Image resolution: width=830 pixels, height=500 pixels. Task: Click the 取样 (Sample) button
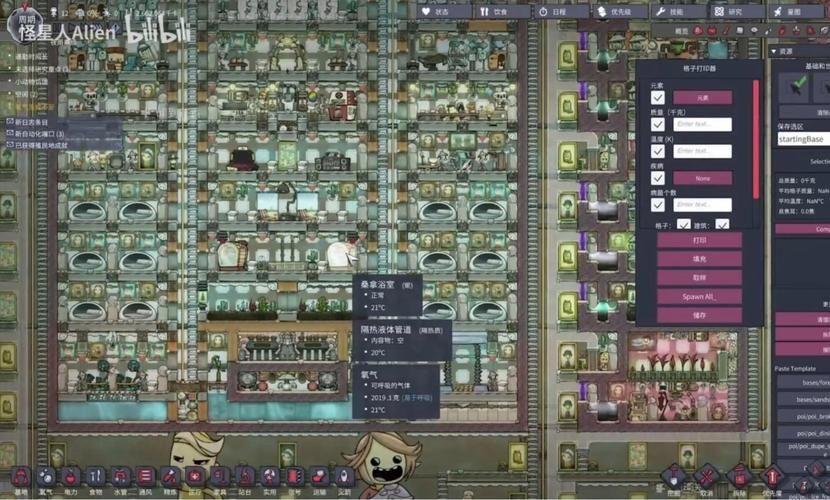pyautogui.click(x=699, y=278)
